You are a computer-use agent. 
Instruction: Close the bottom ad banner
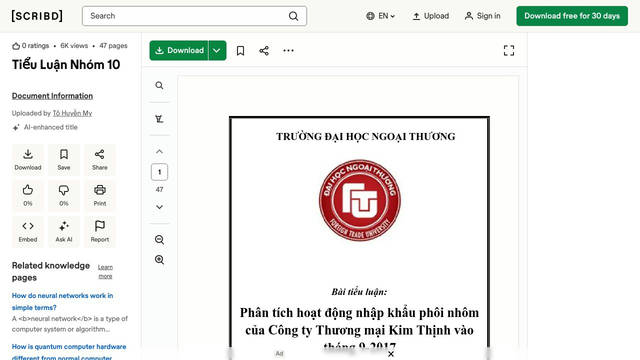[x=391, y=354]
